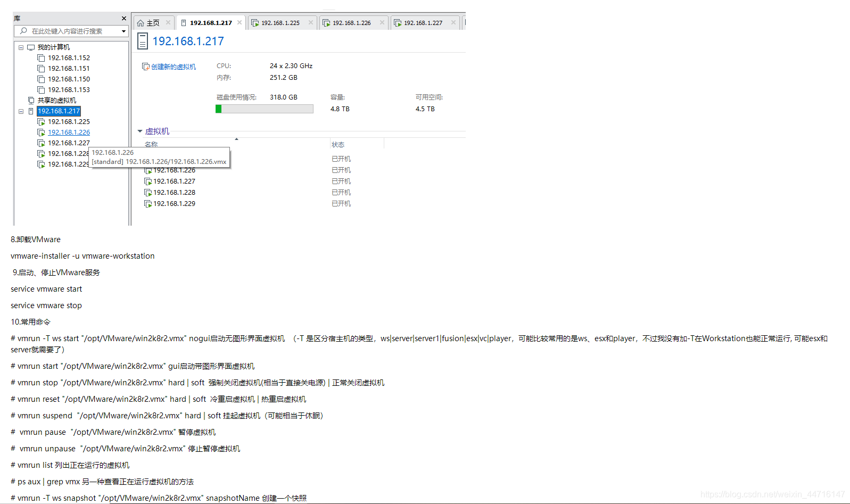
Task: Click the disk usage value 318.0 GB
Action: [284, 97]
